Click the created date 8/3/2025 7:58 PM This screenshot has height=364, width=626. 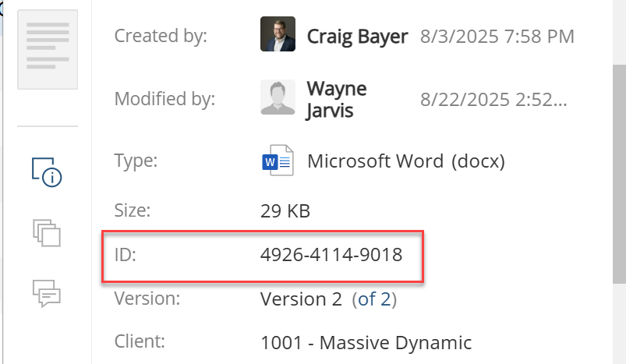(497, 36)
